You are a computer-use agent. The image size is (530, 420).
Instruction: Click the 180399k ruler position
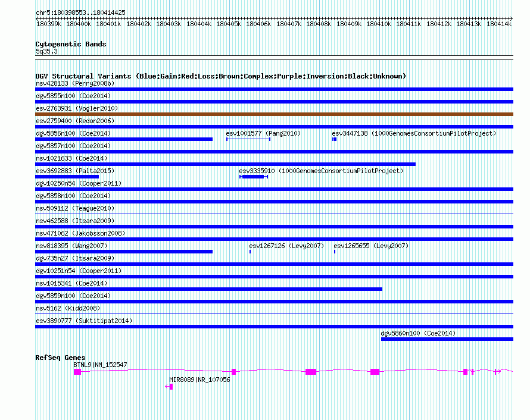point(49,24)
